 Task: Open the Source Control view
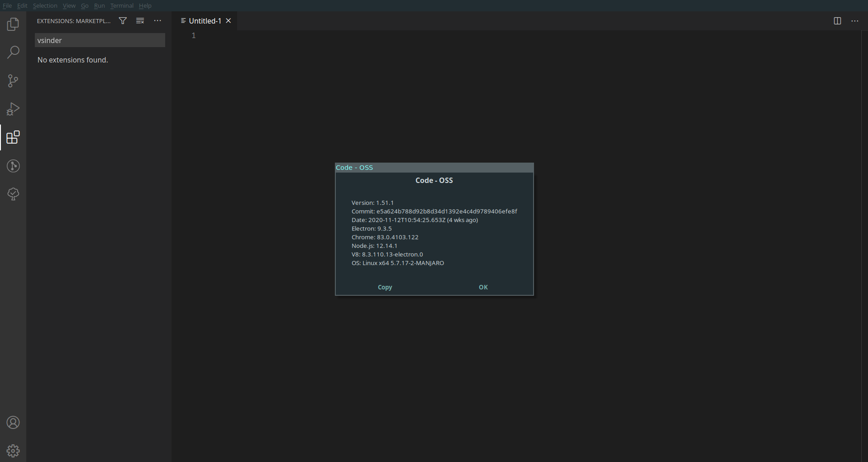click(x=13, y=81)
